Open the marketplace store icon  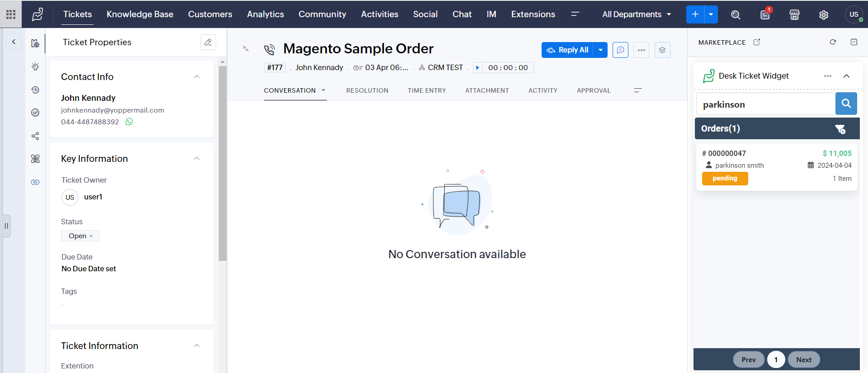pyautogui.click(x=794, y=15)
